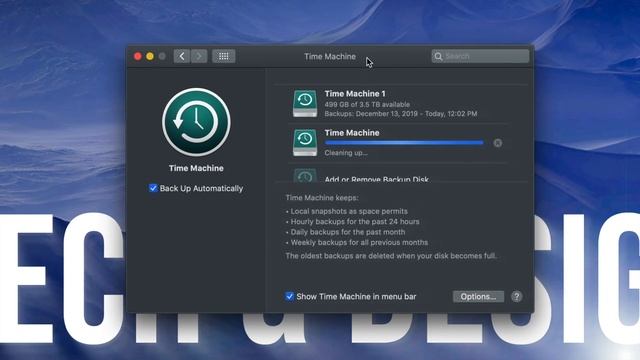Open Add or Remove Backup Disk
The width and height of the screenshot is (640, 360).
point(377,179)
